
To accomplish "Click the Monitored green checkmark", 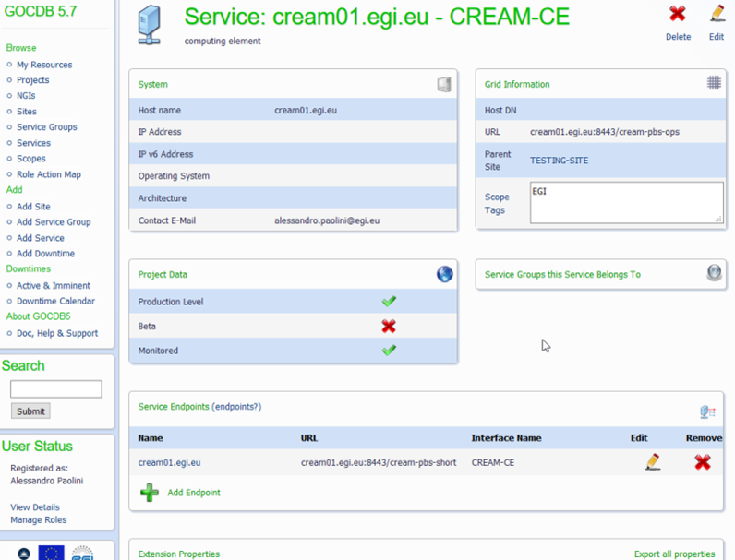I will point(389,351).
